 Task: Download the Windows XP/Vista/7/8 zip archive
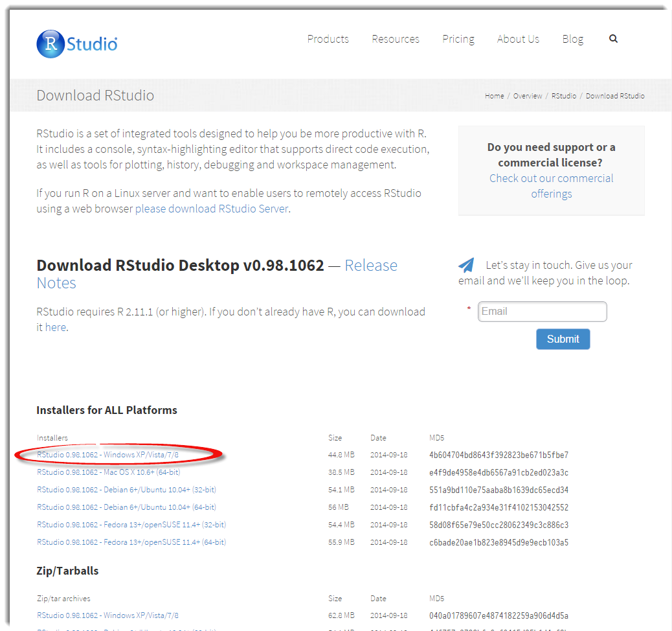pyautogui.click(x=107, y=615)
